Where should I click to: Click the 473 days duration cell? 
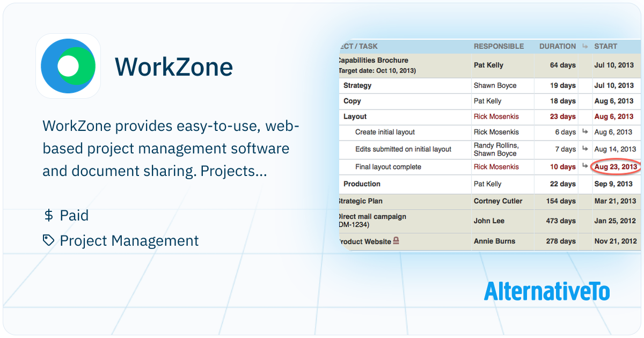pyautogui.click(x=560, y=221)
